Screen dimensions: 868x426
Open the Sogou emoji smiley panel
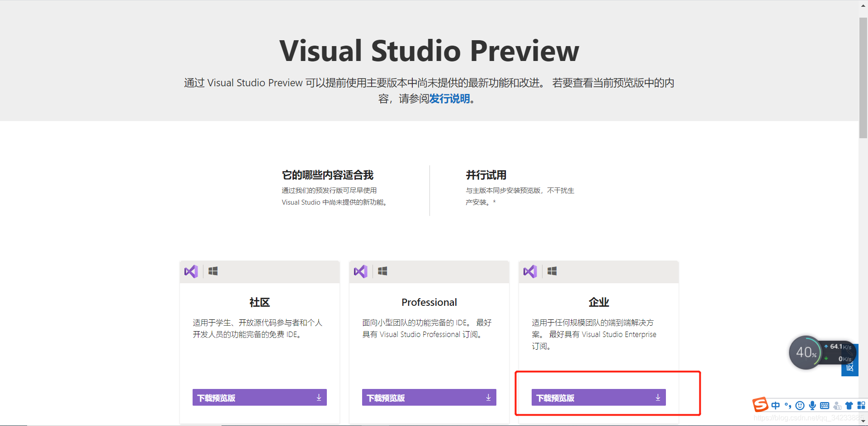click(800, 406)
